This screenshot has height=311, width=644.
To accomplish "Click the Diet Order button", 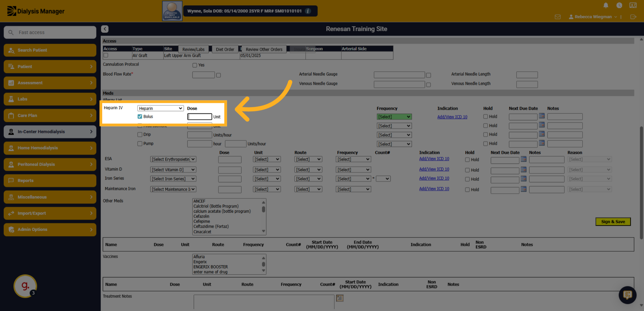I will (225, 49).
